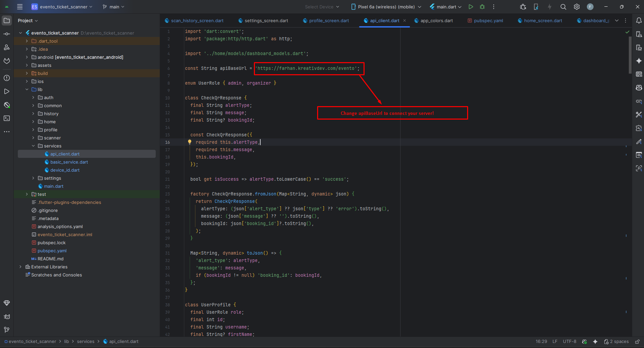Viewport: 644px width, 348px height.
Task: Switch to pubspec.yaml tab
Action: tap(485, 20)
